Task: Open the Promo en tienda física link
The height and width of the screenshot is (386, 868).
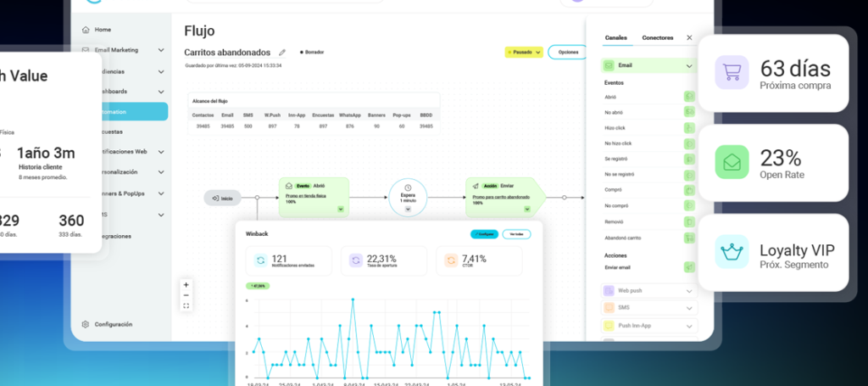Action: (x=305, y=196)
